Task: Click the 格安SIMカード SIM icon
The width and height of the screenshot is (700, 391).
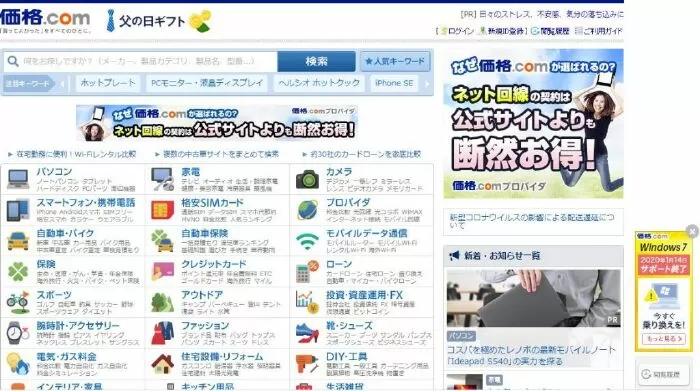Action: (x=162, y=210)
